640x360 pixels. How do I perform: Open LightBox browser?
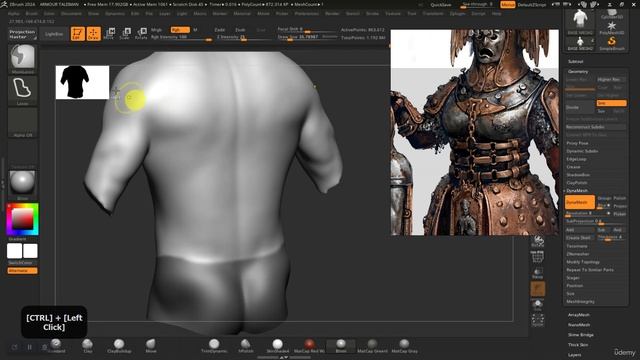point(54,34)
